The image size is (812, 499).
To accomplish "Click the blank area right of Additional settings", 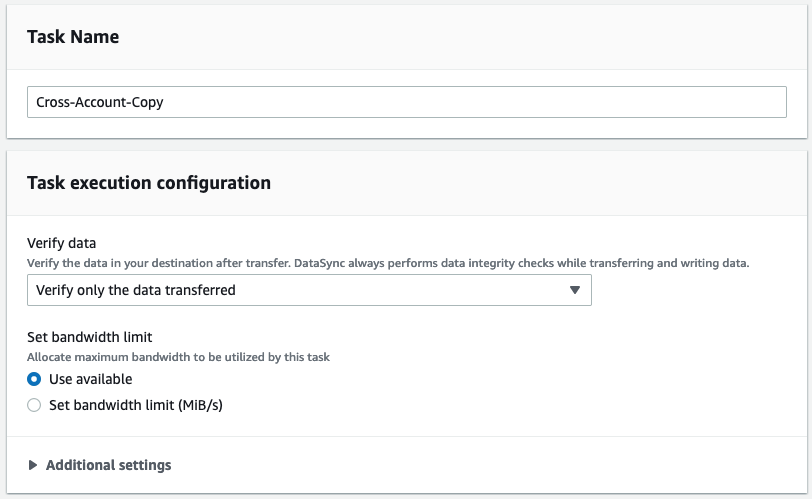I will (x=480, y=465).
